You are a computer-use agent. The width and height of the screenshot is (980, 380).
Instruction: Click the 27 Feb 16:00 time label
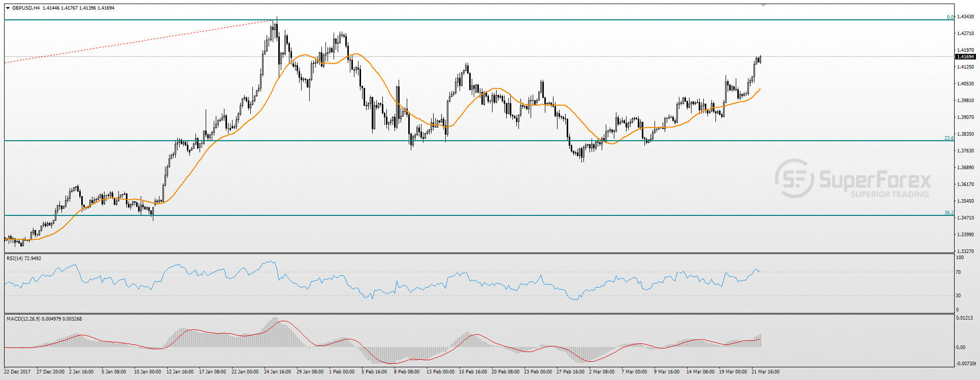(570, 372)
